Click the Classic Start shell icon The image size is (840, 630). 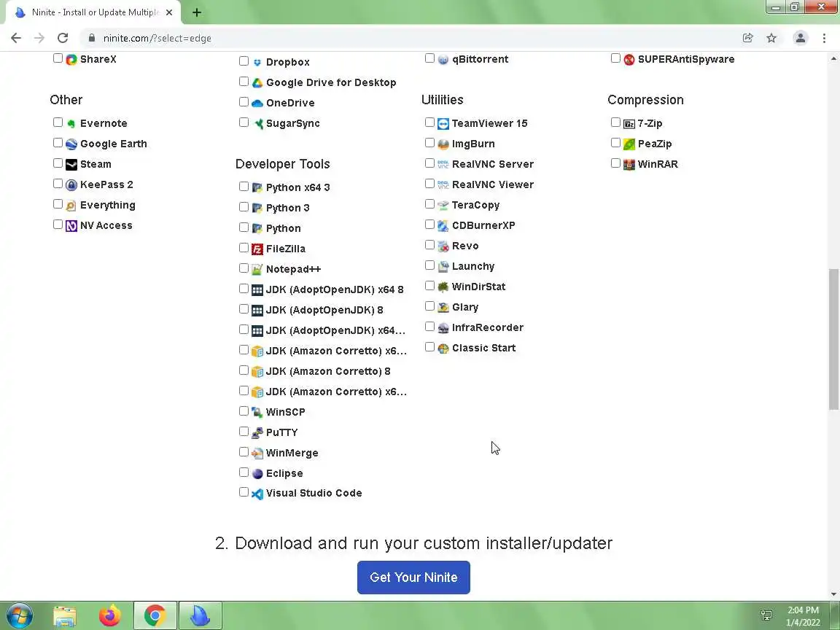[x=443, y=349]
